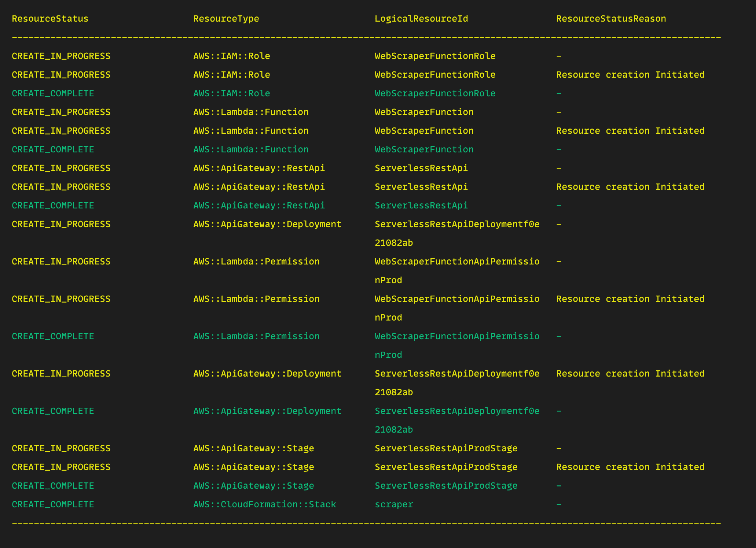
Task: Click a Resource creation Initiated status reason
Action: [x=630, y=74]
